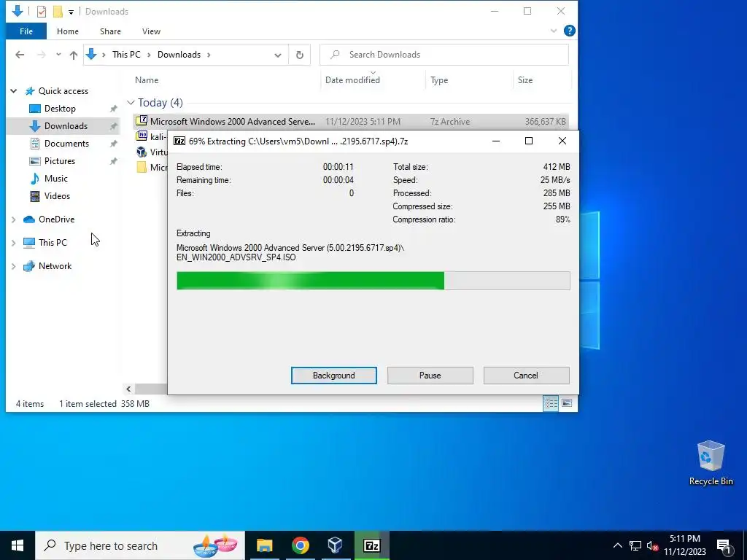Open the notification center icon
Screen dimensions: 747x560
click(724, 546)
